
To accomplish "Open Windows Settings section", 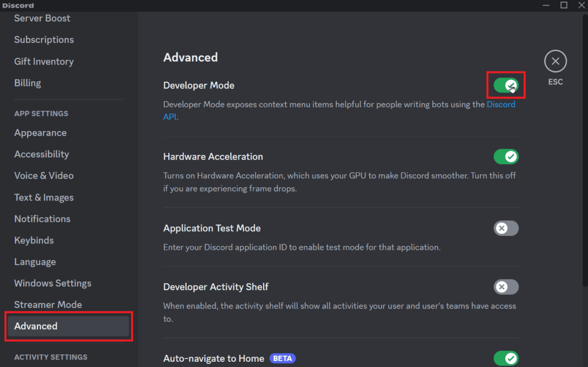I will coord(52,283).
